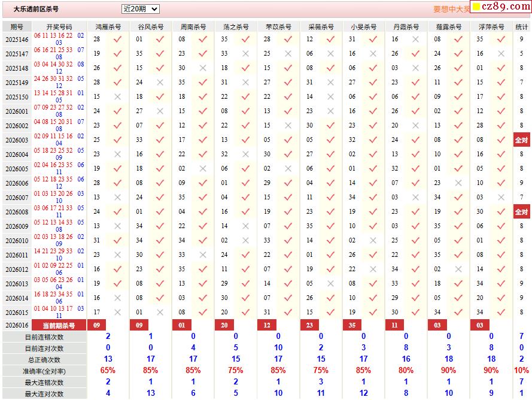Click the cz89.com watermark link
This screenshot has width=532, height=400.
pos(501,7)
